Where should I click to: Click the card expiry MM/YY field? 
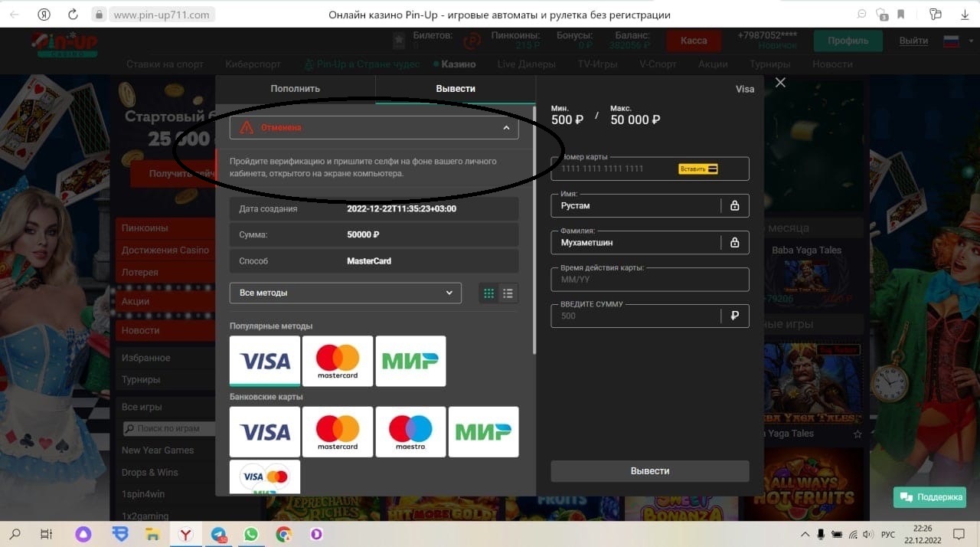(650, 279)
